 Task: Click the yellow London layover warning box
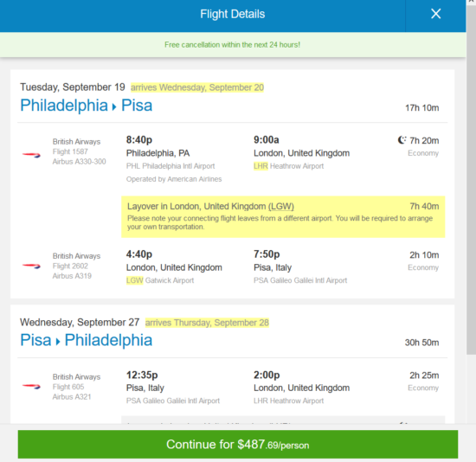283,217
